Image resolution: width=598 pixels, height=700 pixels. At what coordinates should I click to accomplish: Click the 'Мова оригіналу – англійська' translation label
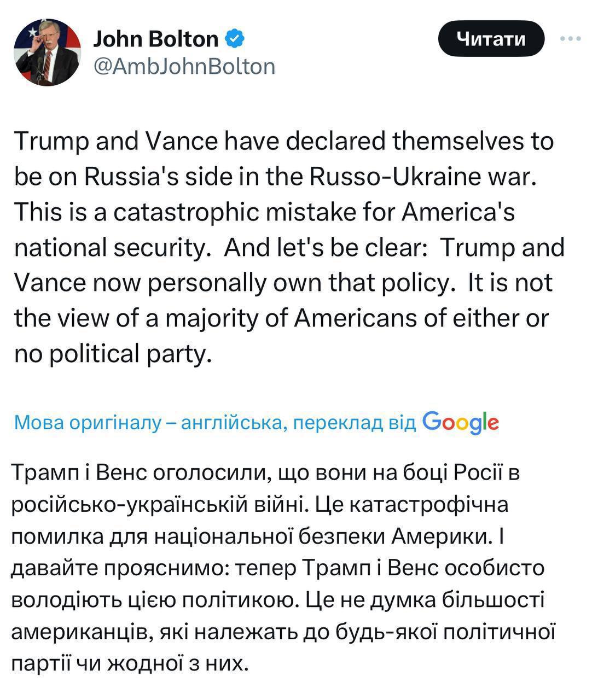click(x=148, y=423)
